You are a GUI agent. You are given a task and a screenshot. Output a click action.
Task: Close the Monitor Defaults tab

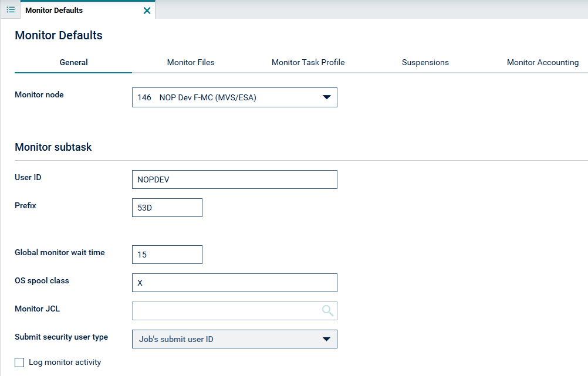147,11
